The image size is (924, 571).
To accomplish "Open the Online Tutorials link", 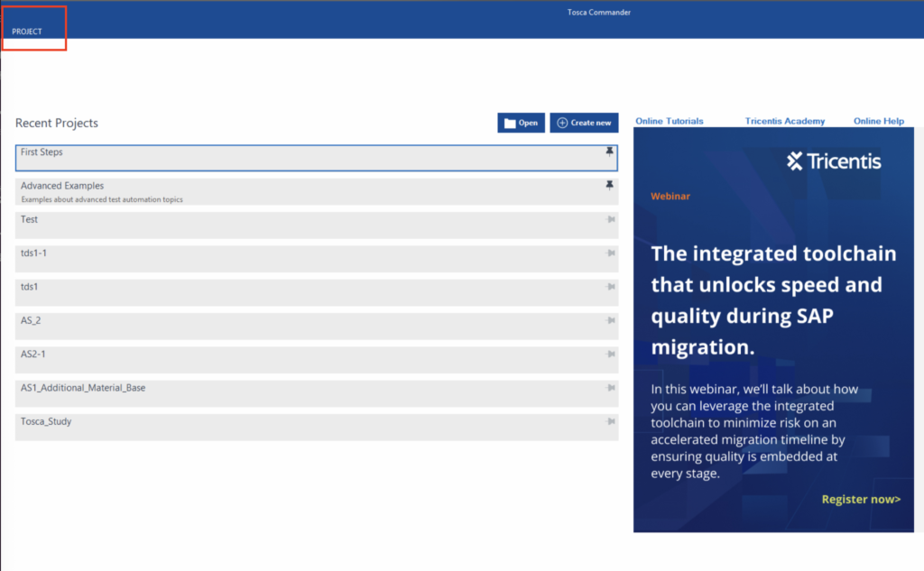I will click(669, 121).
